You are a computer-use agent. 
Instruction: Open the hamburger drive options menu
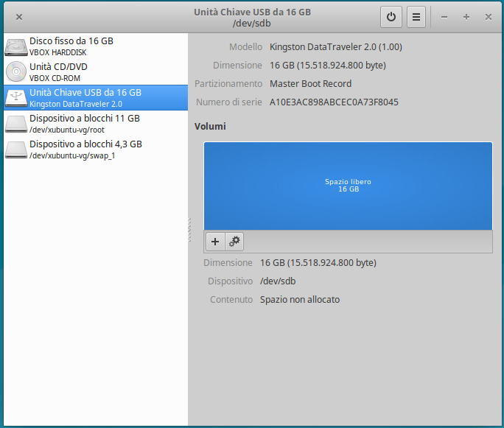(x=416, y=17)
